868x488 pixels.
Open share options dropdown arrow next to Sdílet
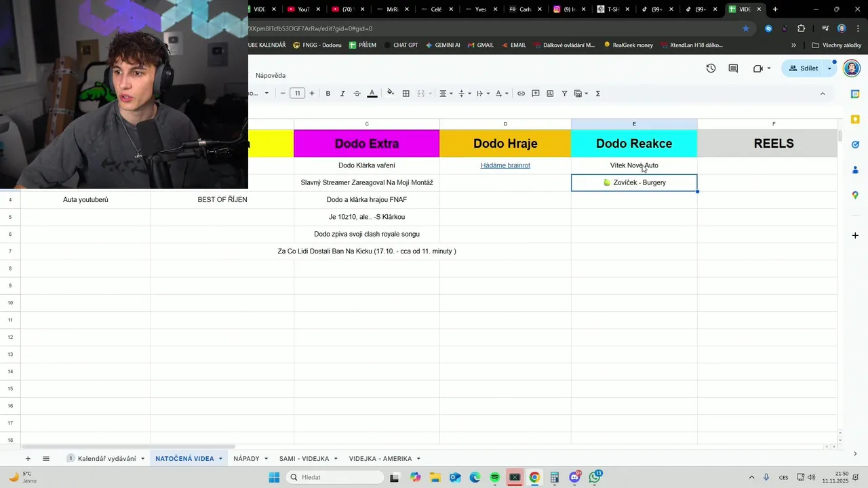(x=830, y=68)
